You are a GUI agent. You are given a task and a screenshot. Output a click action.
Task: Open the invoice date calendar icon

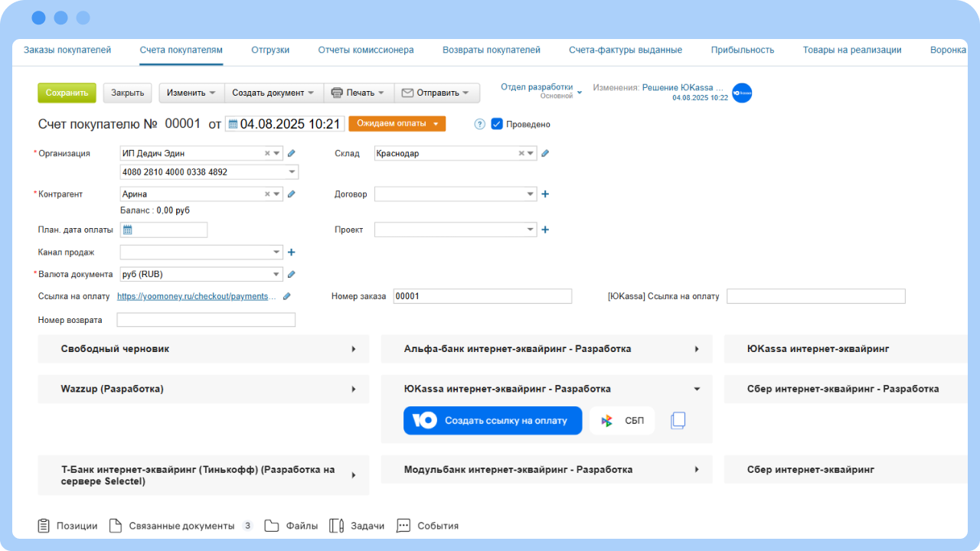[x=233, y=124]
